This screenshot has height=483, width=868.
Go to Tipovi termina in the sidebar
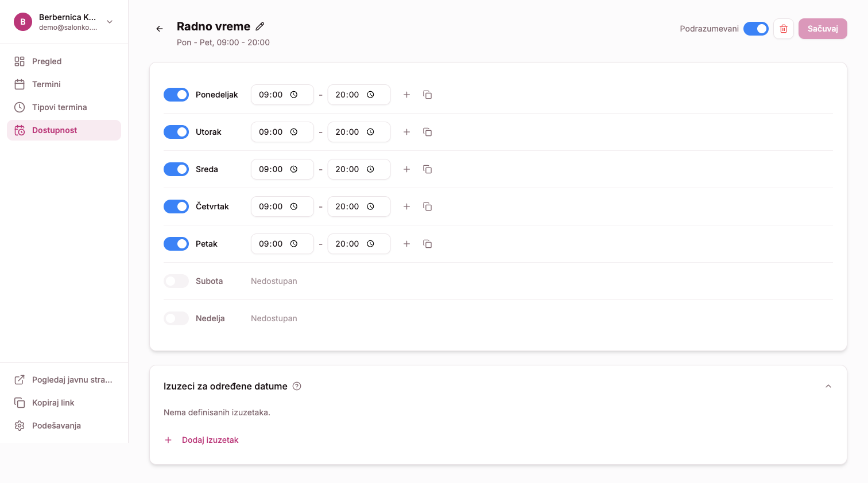click(x=59, y=107)
